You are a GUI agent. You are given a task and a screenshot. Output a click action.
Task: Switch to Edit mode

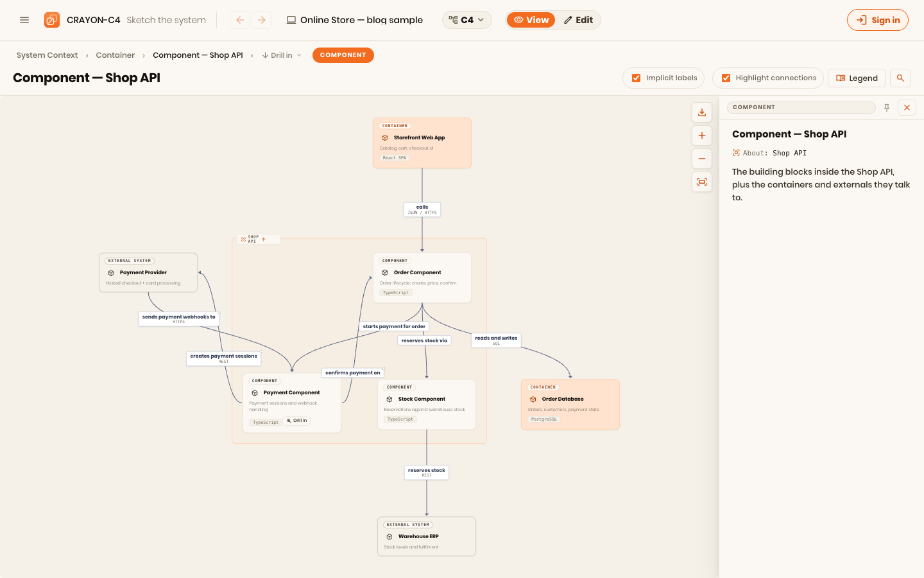point(578,20)
